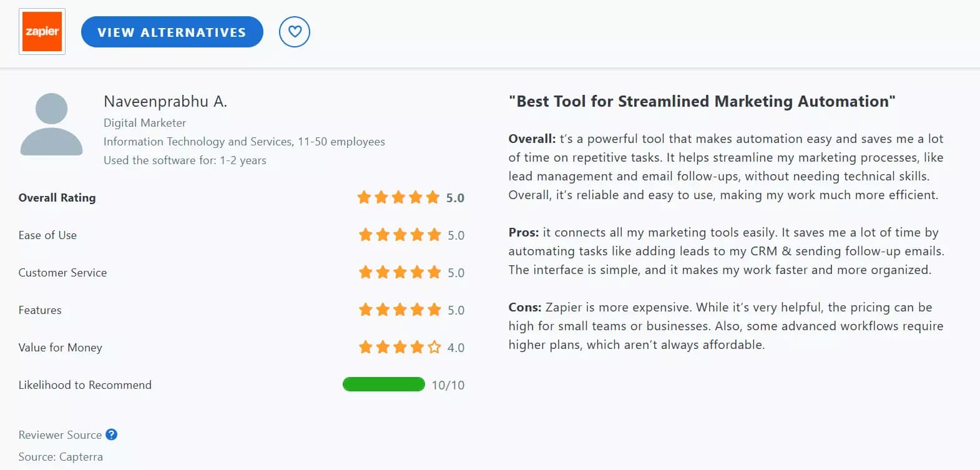The height and width of the screenshot is (470, 980).
Task: Click the Overall Rating label
Action: [x=57, y=197]
